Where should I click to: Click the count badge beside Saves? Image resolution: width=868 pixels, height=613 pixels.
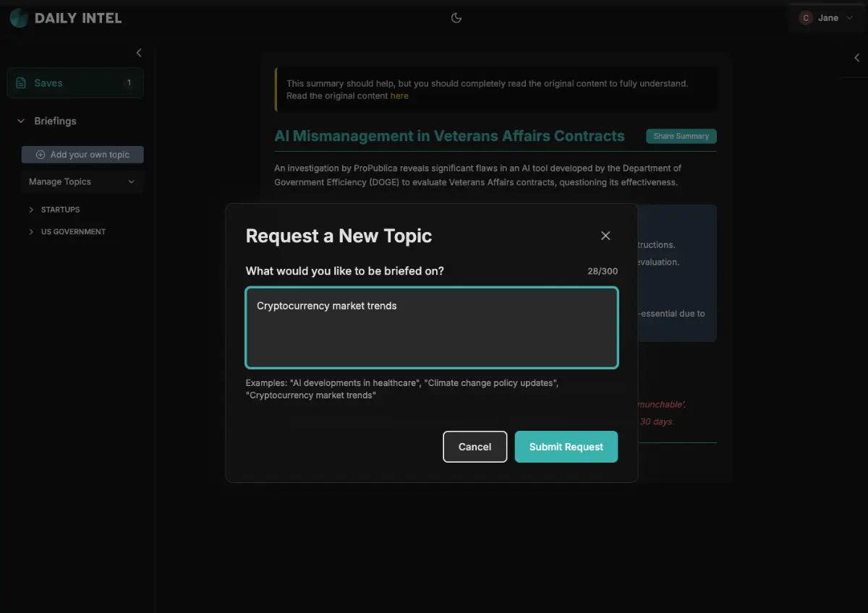129,83
